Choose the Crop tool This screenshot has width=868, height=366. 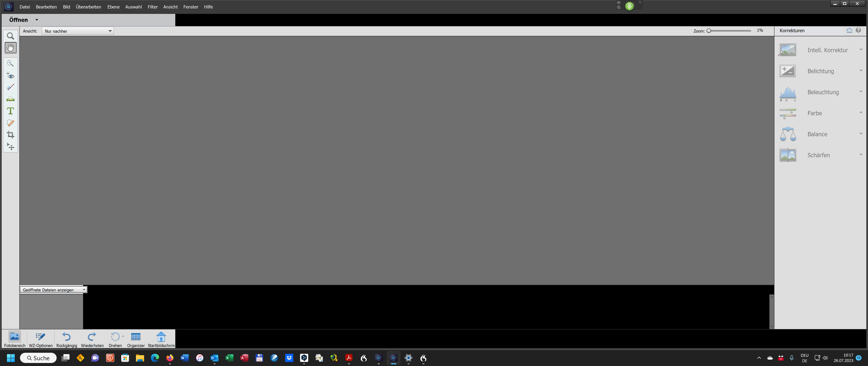11,135
